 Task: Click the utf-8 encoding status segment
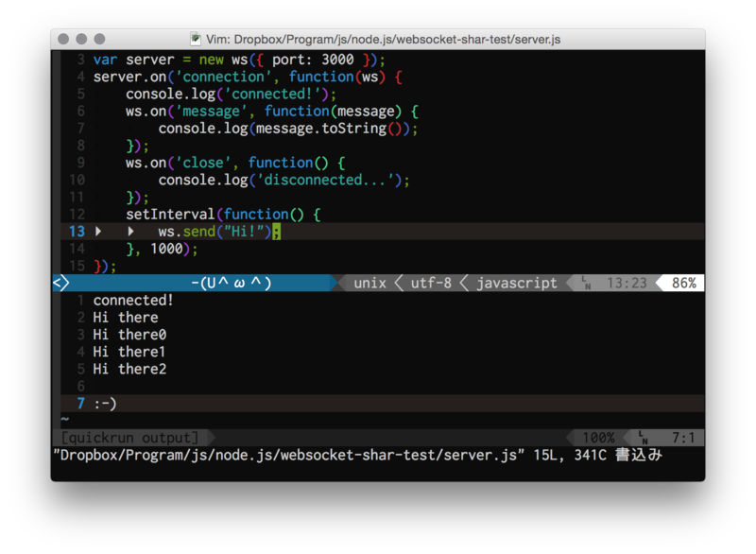point(431,283)
